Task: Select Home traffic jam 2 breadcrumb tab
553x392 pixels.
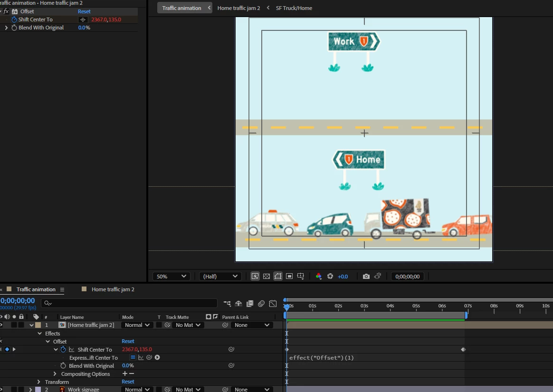Action: [x=238, y=8]
